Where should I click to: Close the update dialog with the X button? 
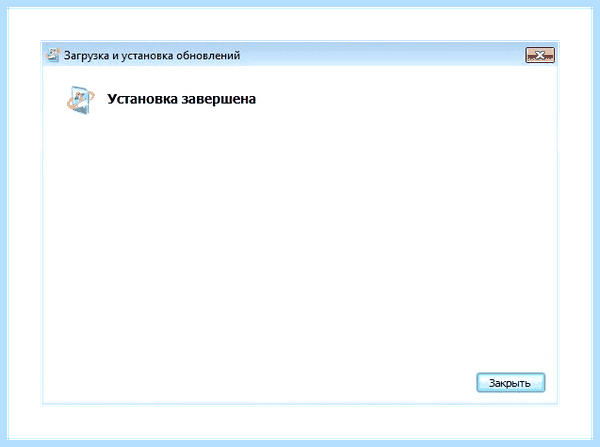point(540,55)
